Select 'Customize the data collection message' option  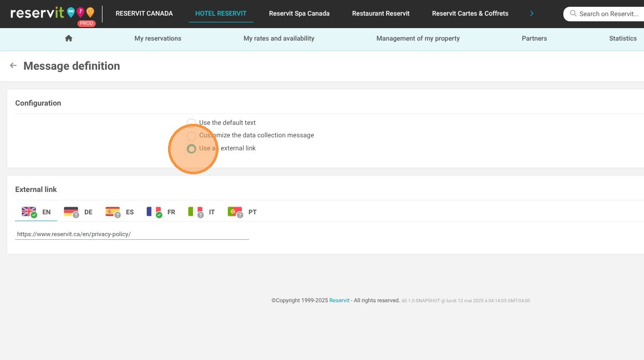[191, 135]
